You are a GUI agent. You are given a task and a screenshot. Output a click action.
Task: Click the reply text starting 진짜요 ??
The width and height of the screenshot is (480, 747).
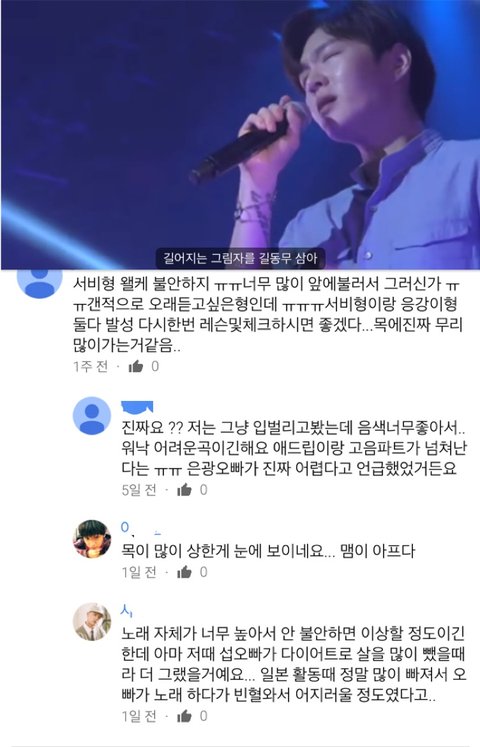294,448
